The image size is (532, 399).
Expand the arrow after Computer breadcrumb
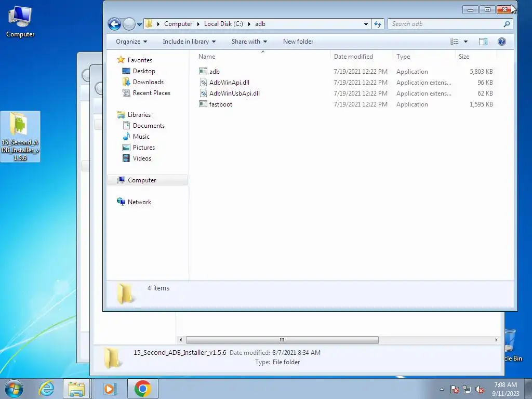click(x=198, y=24)
